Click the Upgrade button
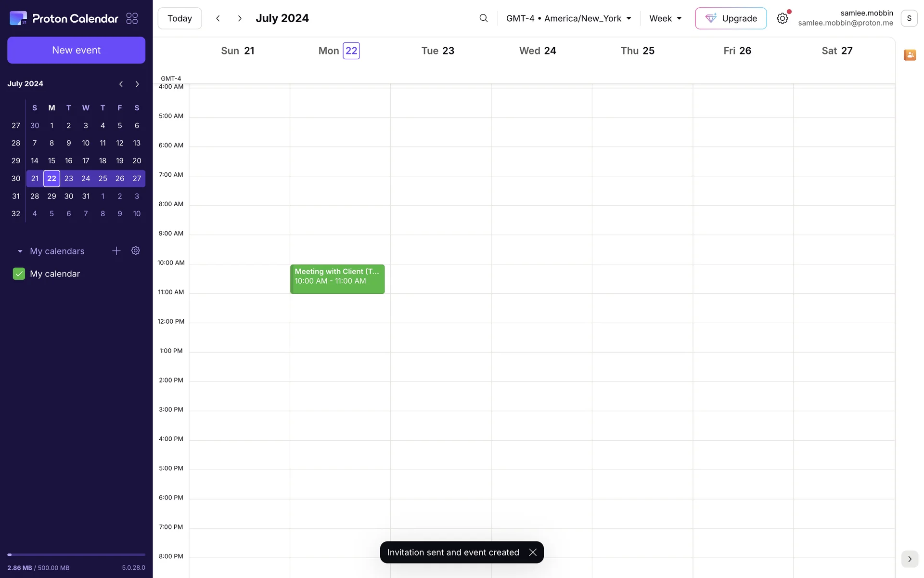924x578 pixels. point(731,18)
